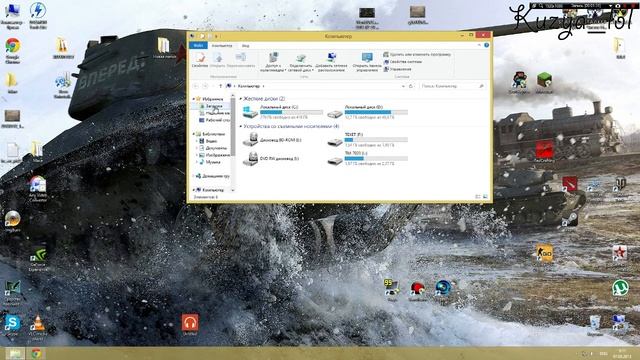Select the DVD RW drive icon
640x360 pixels.
tap(250, 158)
